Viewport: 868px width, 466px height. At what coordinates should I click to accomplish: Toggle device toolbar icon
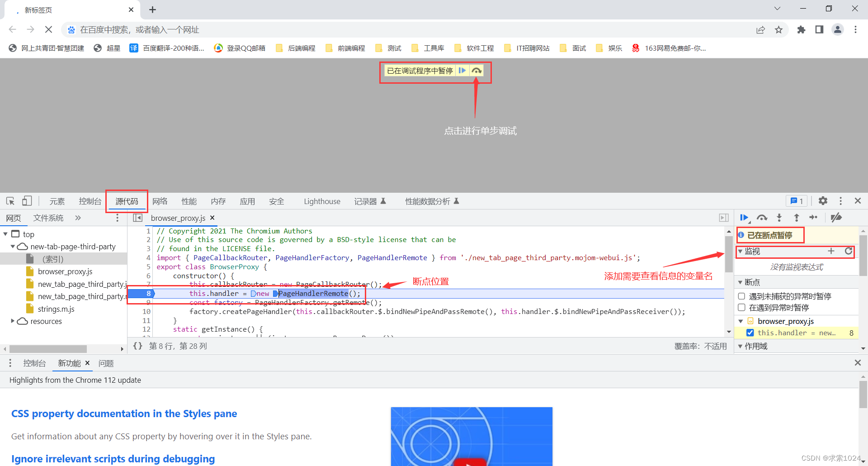click(27, 201)
